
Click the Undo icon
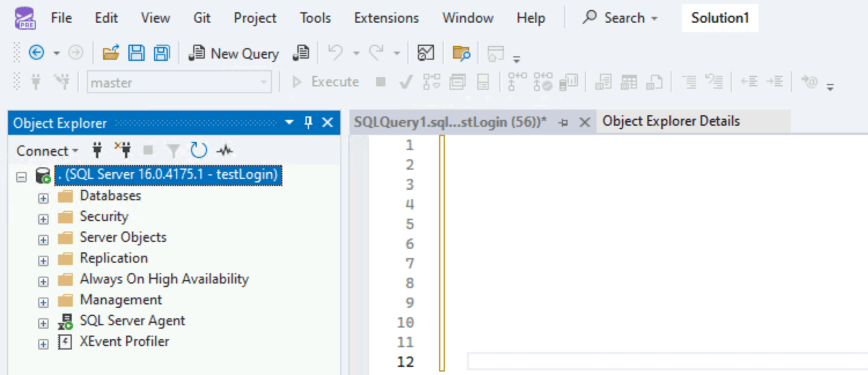point(336,53)
